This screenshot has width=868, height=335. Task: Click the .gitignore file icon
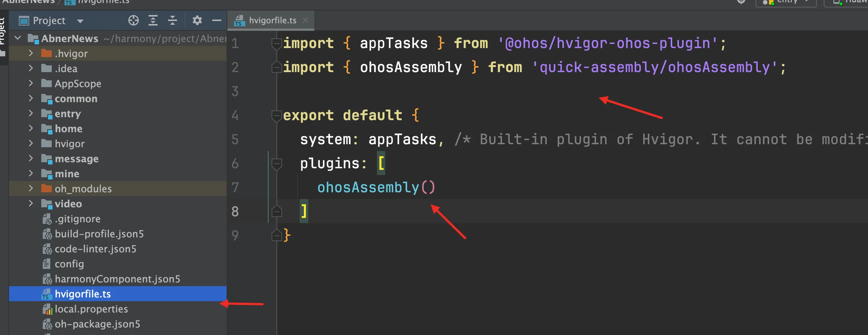[47, 219]
